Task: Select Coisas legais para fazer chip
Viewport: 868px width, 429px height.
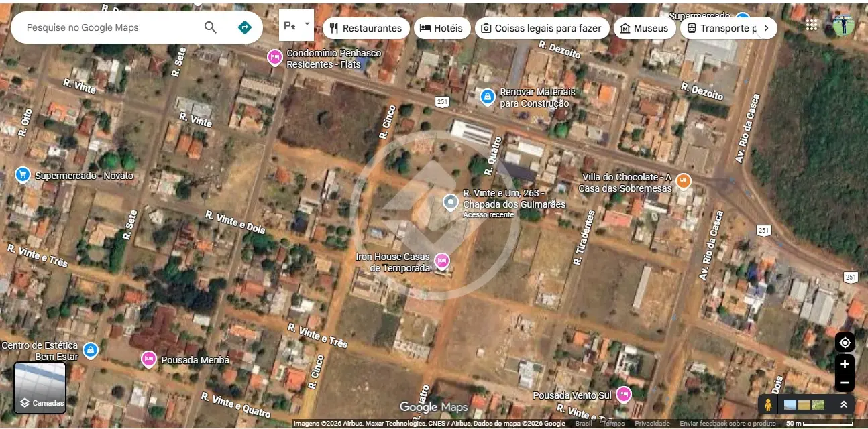Action: [x=542, y=28]
